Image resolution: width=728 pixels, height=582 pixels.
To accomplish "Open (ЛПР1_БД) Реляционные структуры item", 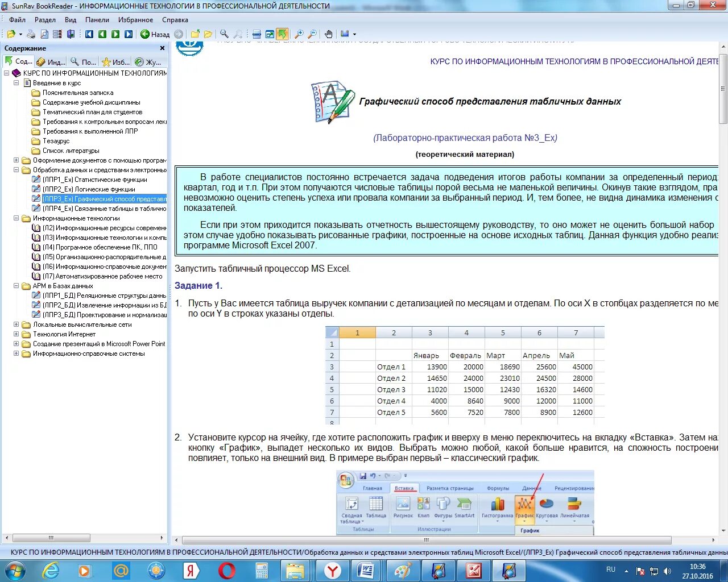I will click(x=105, y=296).
